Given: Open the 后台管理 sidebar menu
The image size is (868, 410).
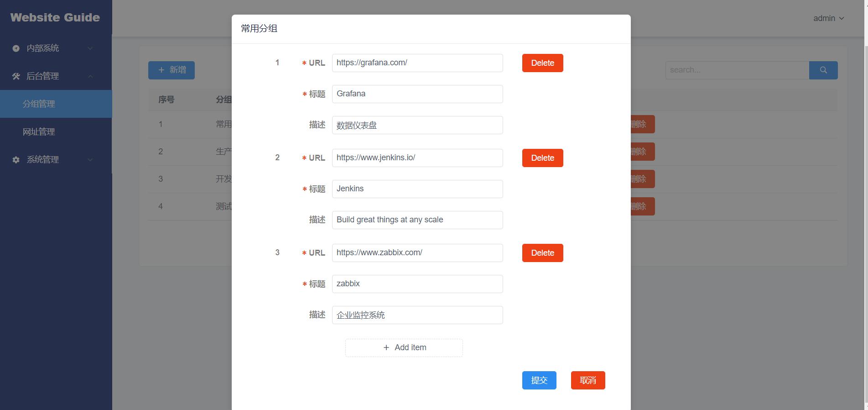Looking at the screenshot, I should pyautogui.click(x=56, y=76).
